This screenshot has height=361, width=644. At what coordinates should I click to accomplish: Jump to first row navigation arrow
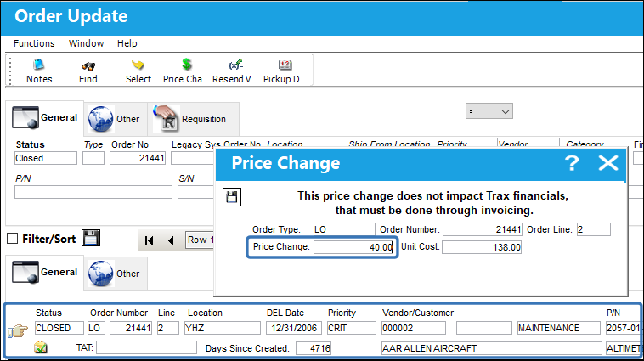pyautogui.click(x=149, y=240)
